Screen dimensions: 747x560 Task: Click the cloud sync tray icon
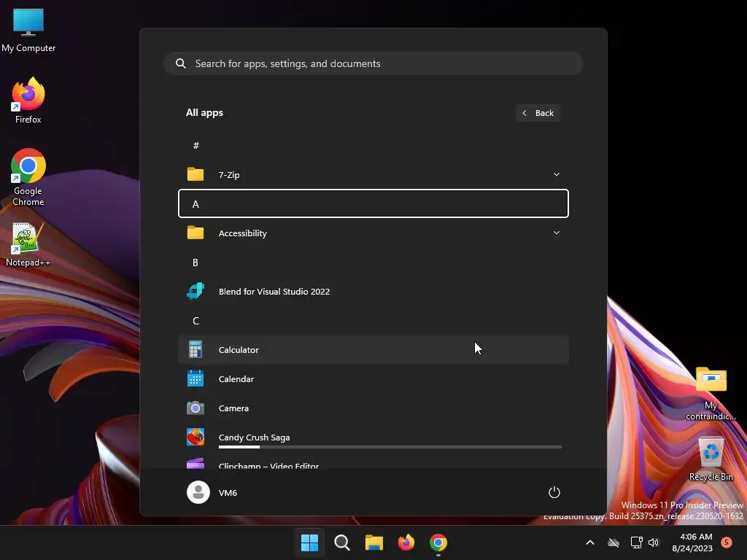614,542
